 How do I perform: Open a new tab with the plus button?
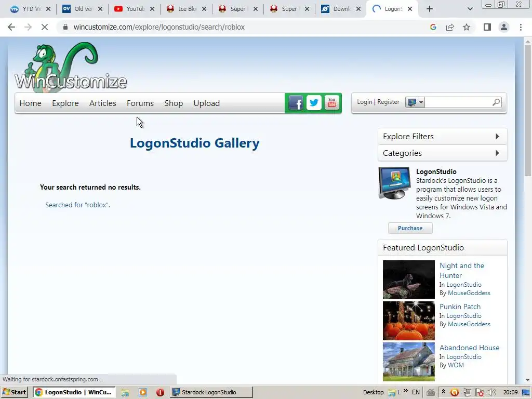tap(430, 9)
